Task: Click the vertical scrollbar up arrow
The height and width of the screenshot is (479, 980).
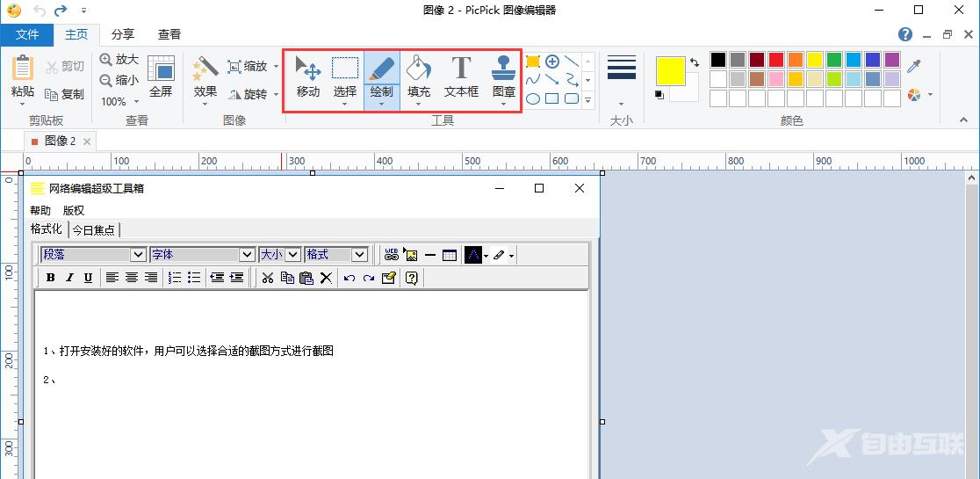Action: pos(972,178)
